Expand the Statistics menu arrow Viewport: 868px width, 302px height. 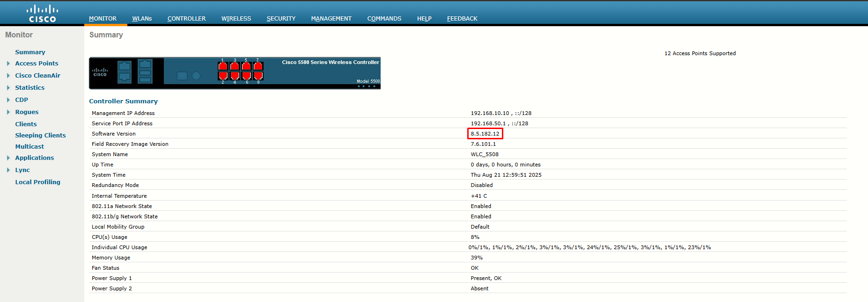click(x=8, y=88)
